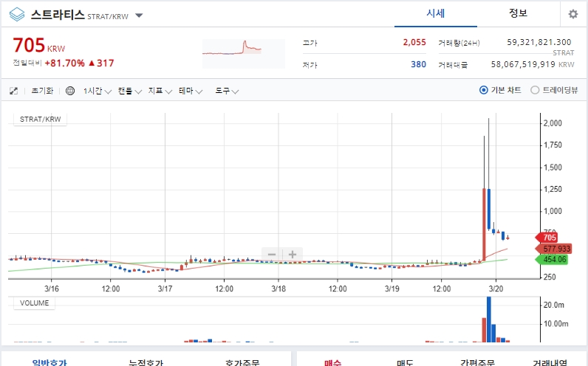This screenshot has height=366, width=588.
Task: Click the STRAT/KRW chart legend label
Action: (40, 119)
